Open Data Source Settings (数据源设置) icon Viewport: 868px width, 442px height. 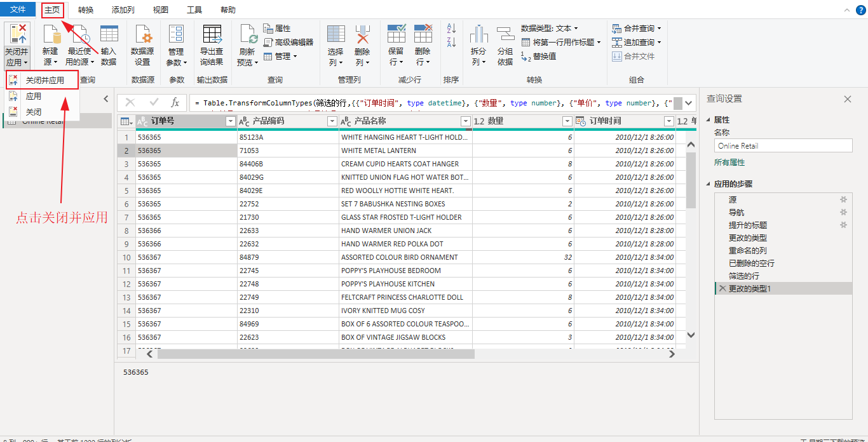(x=142, y=34)
